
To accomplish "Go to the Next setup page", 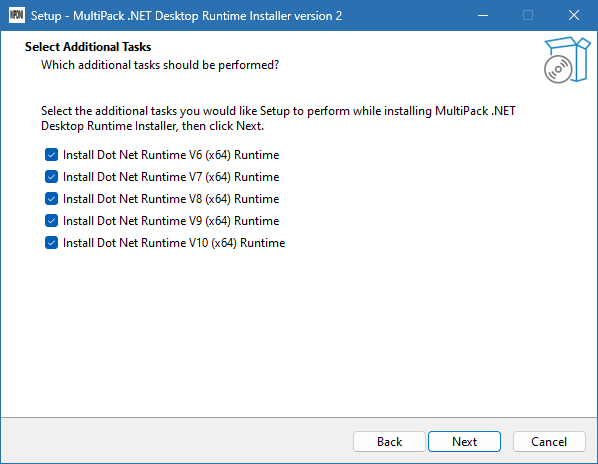I will point(464,442).
